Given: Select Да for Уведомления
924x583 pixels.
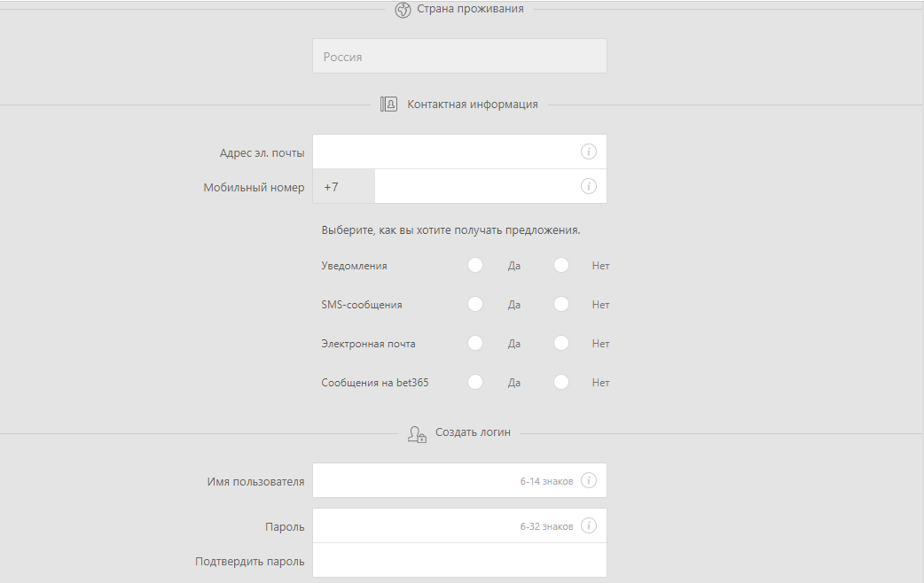Looking at the screenshot, I should (x=475, y=265).
